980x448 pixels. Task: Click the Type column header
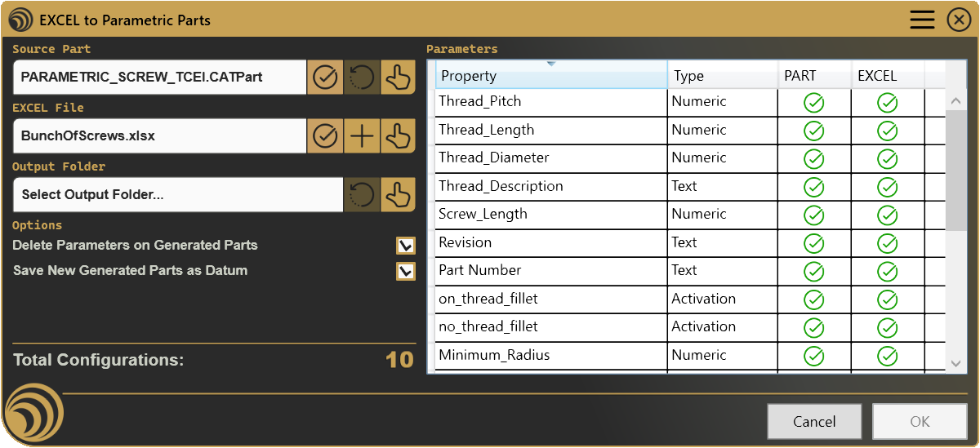723,75
